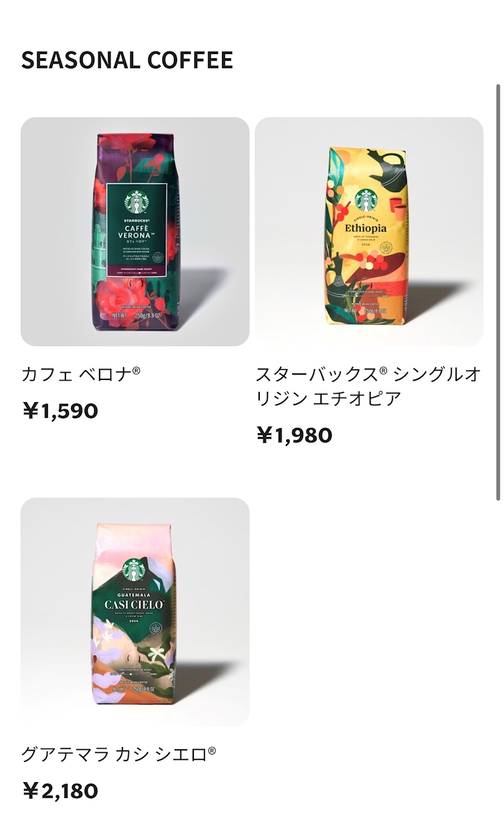Click the カフェ ベロナ product name
This screenshot has width=504, height=835.
pos(81,375)
